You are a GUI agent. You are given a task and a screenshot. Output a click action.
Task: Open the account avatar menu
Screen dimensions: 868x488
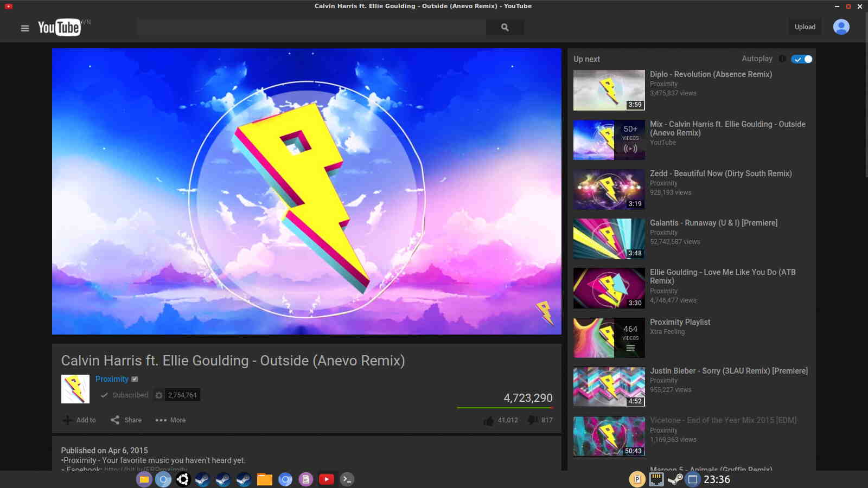pos(841,27)
